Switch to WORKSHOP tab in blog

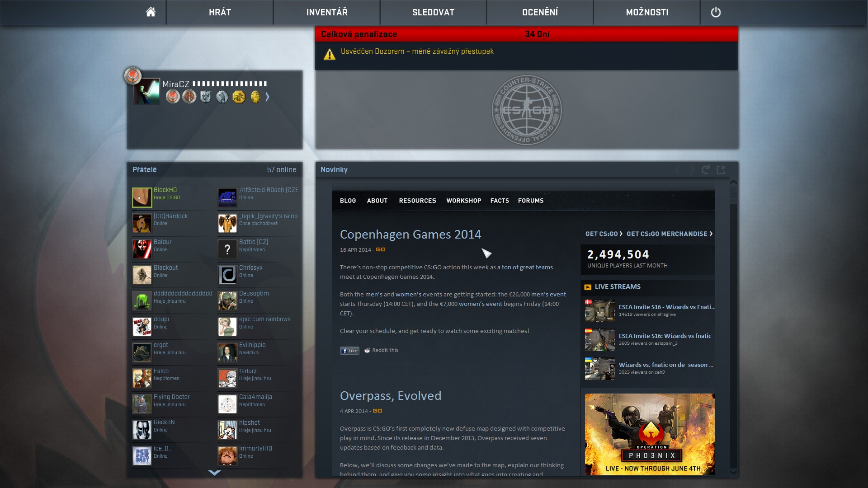click(x=463, y=201)
